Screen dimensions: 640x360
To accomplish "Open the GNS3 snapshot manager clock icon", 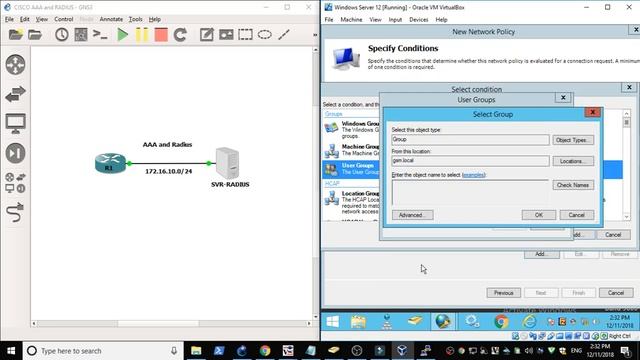I will coord(62,35).
